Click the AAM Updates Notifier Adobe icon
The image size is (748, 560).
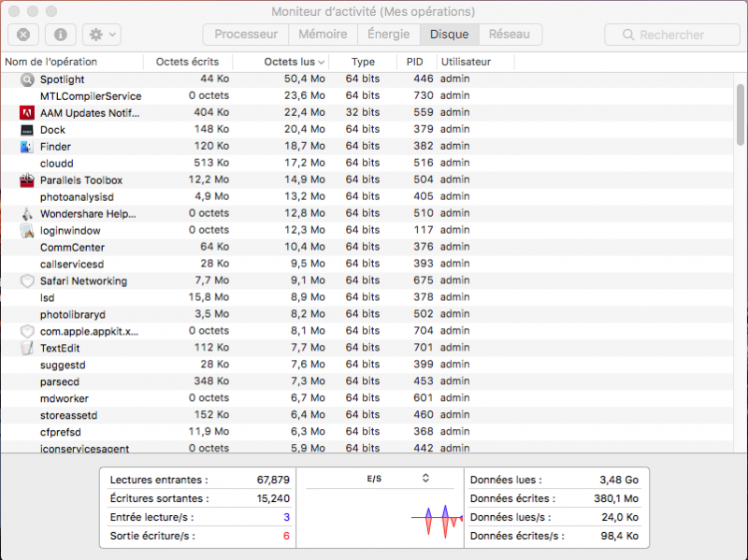tap(27, 113)
